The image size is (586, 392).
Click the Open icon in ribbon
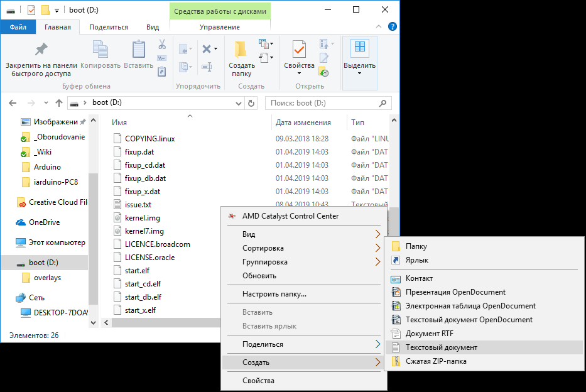(323, 44)
